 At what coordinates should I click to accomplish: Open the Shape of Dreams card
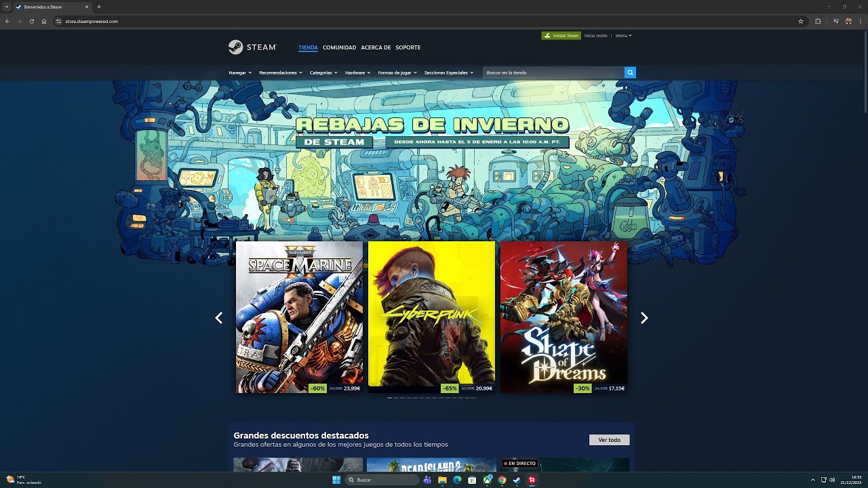(x=564, y=317)
